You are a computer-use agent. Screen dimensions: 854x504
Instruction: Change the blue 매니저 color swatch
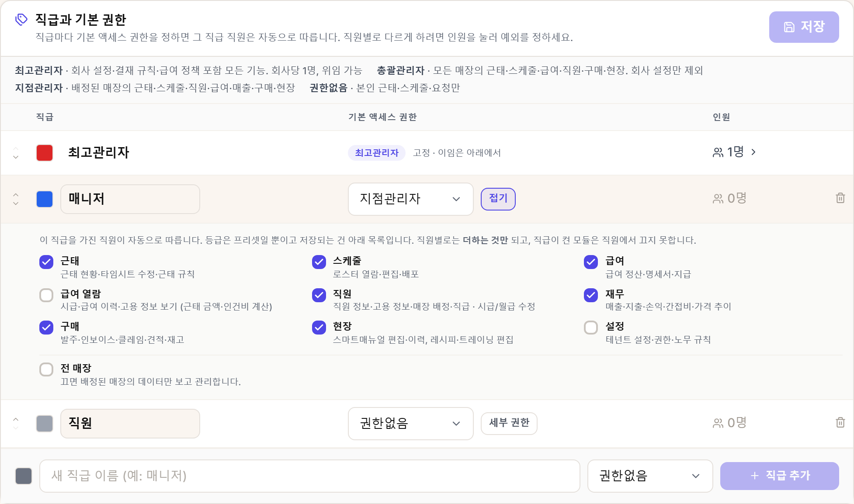pyautogui.click(x=45, y=199)
